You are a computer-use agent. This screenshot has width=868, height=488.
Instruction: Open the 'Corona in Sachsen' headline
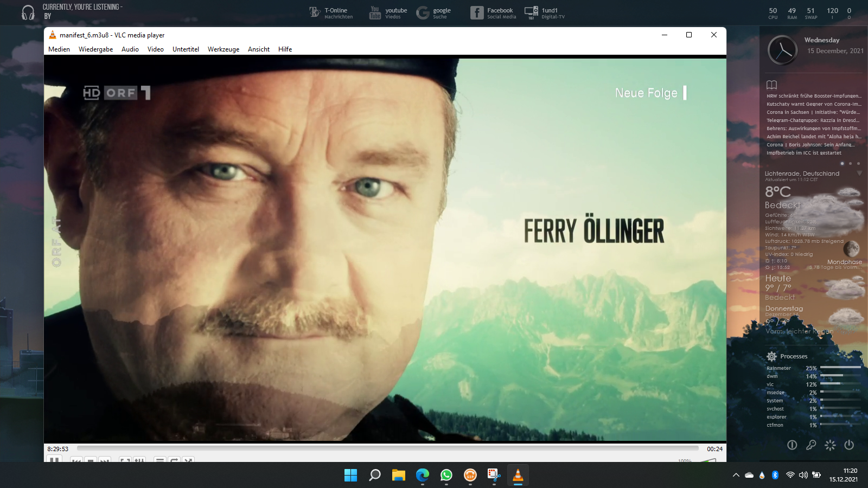click(x=813, y=112)
